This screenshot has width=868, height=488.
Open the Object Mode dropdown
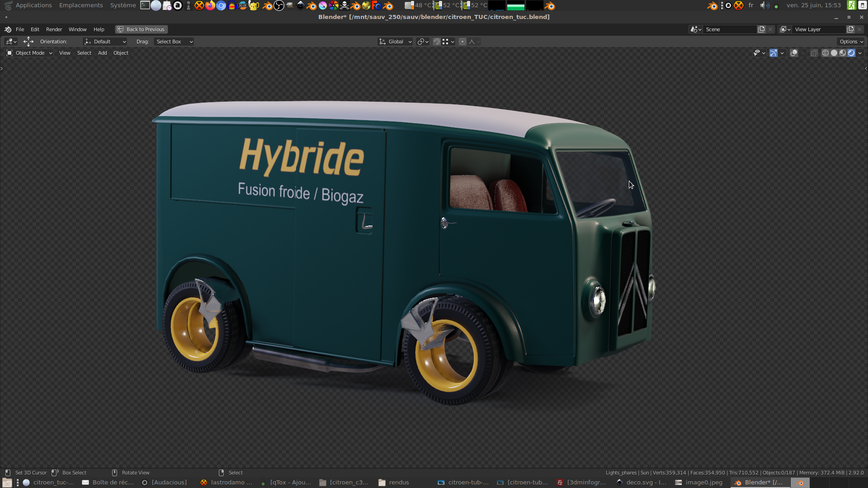click(x=29, y=53)
